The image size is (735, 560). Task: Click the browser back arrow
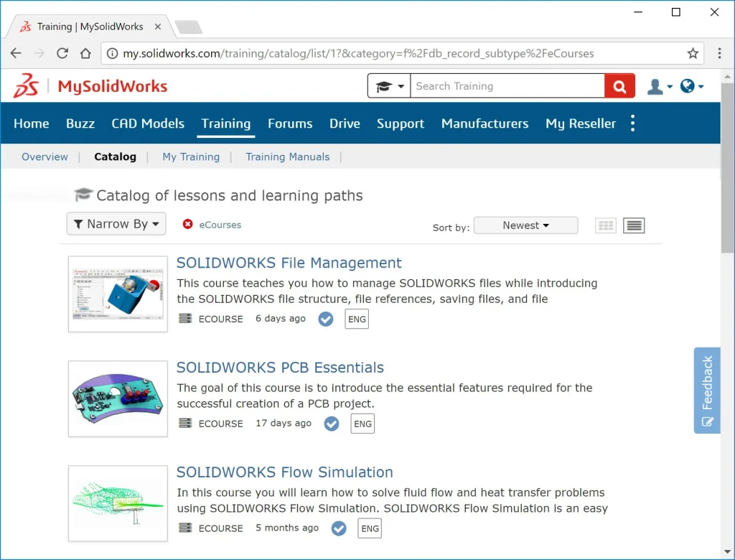[16, 53]
